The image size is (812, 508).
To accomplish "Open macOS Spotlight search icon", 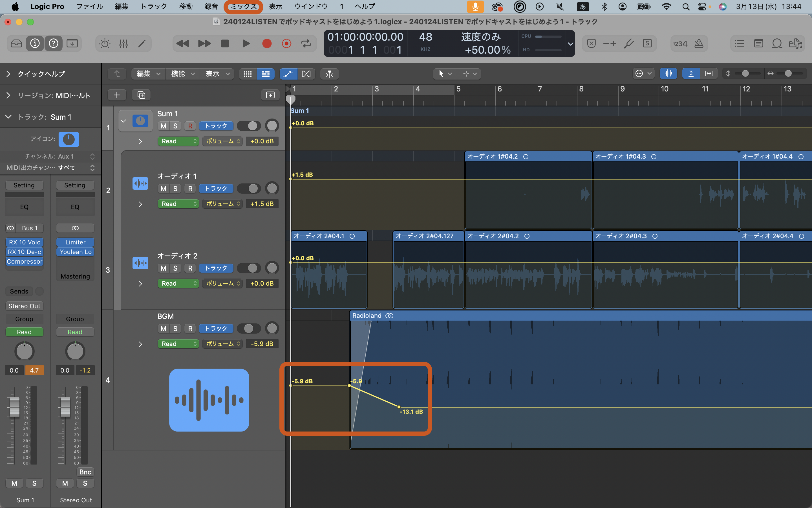I will pos(686,6).
